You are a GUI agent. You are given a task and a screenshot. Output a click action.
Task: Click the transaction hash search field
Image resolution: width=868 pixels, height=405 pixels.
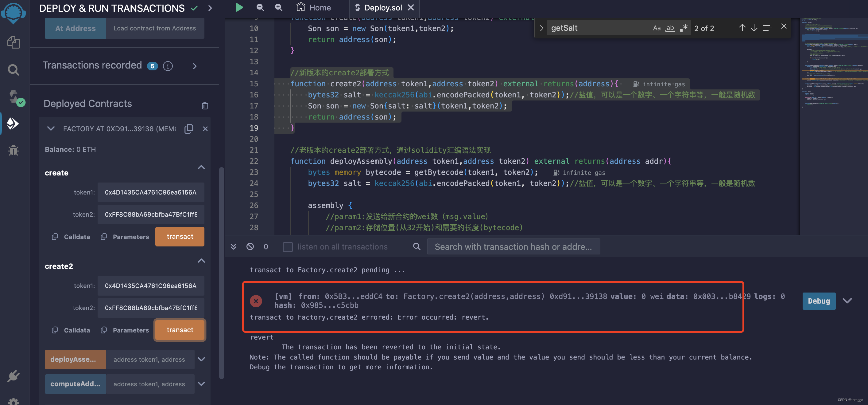(513, 246)
